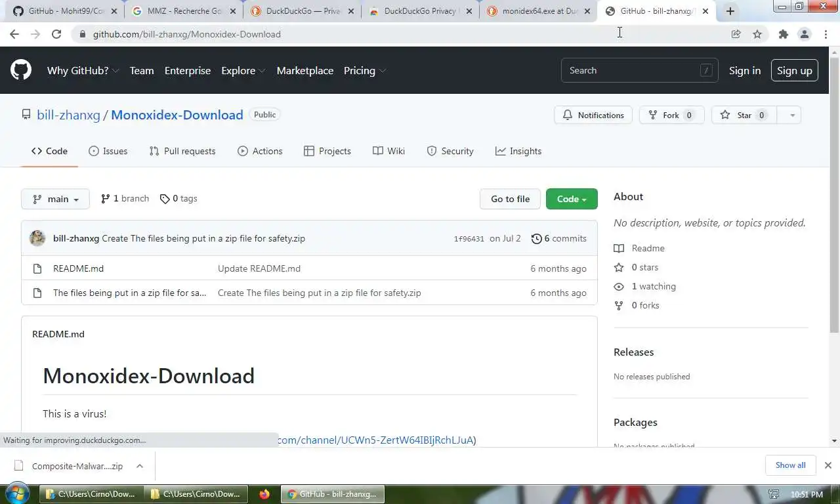Click the network icon in system tray
840x504 pixels.
774,494
